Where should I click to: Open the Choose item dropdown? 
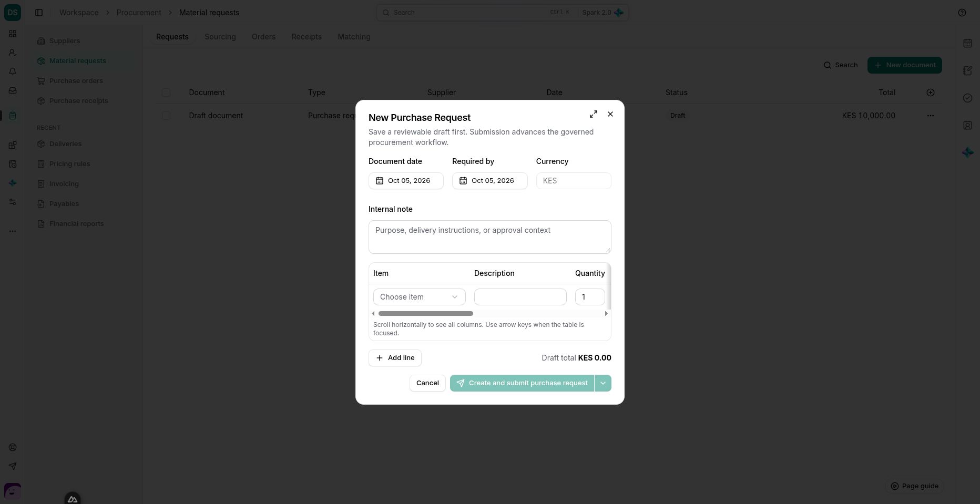click(x=420, y=297)
